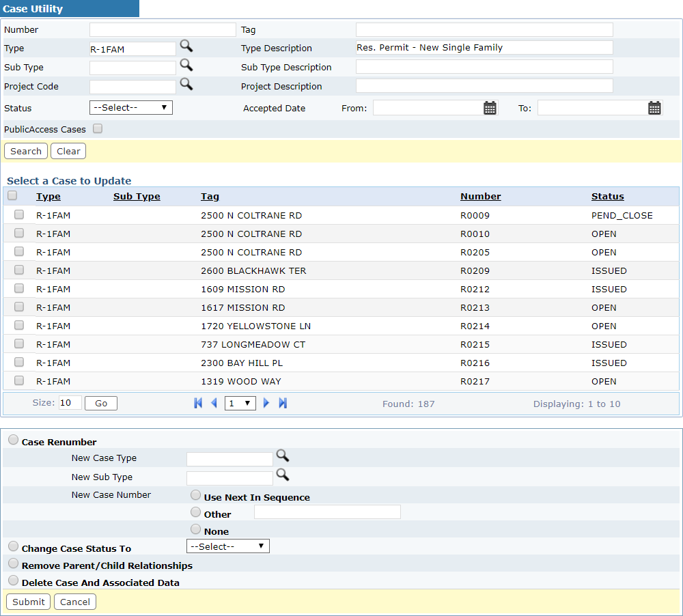Screen dimensions: 683x616
Task: Jump to the last page of results
Action: point(283,404)
